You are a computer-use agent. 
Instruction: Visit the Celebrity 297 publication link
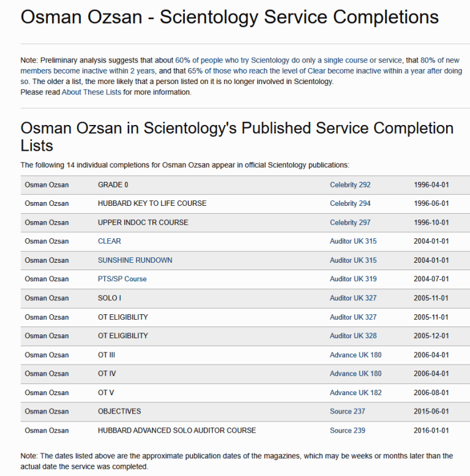coord(350,222)
